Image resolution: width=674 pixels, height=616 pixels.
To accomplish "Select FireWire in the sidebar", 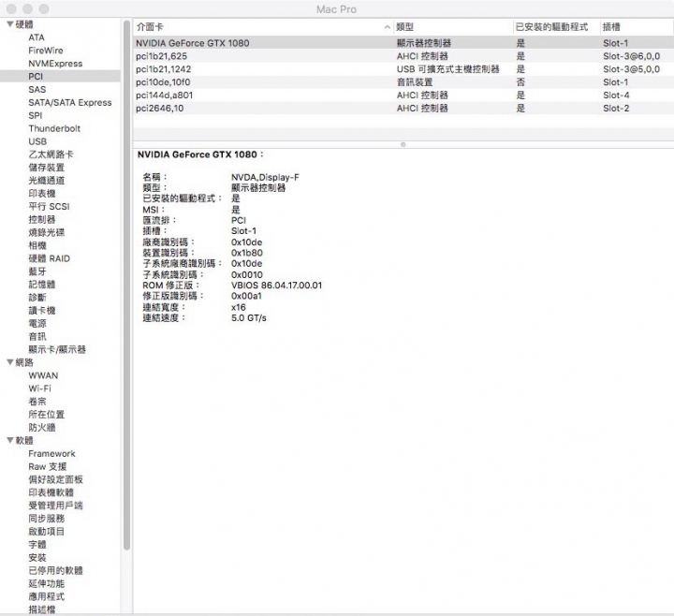I will 46,51.
